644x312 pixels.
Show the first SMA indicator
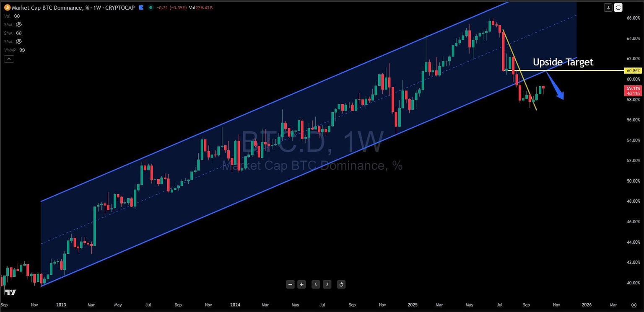click(18, 25)
